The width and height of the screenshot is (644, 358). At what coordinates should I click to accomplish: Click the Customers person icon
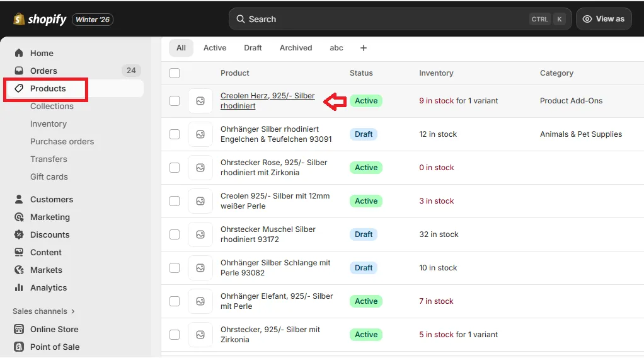coord(19,199)
